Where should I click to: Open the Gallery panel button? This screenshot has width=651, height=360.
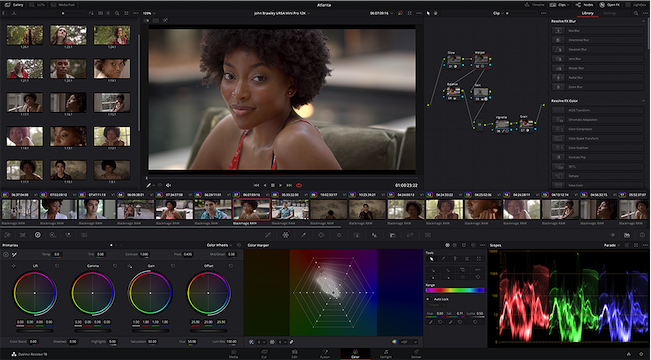tap(14, 5)
